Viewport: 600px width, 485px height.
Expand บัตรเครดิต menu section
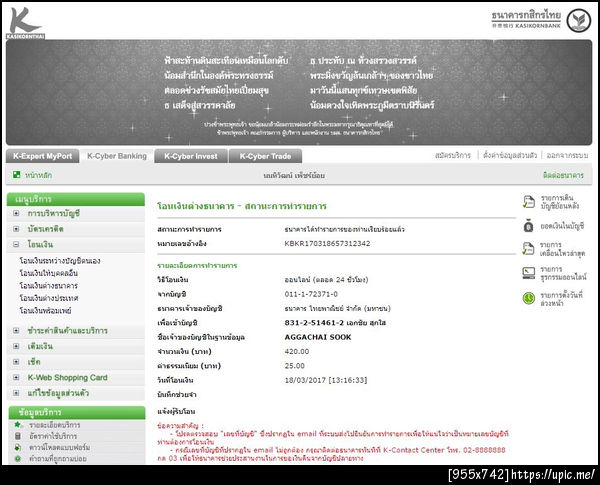coord(16,229)
